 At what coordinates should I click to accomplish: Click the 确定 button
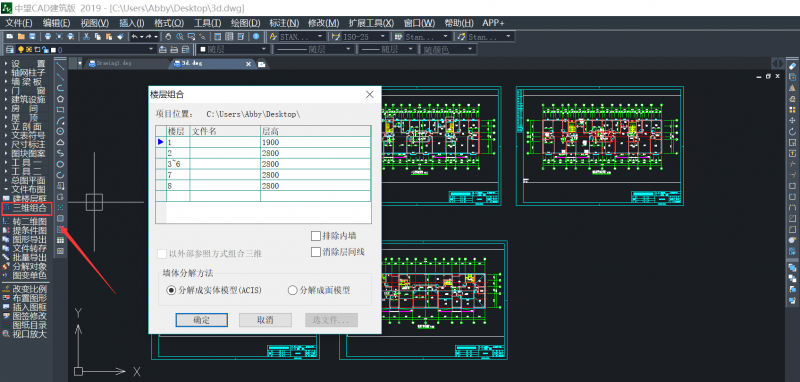point(201,320)
